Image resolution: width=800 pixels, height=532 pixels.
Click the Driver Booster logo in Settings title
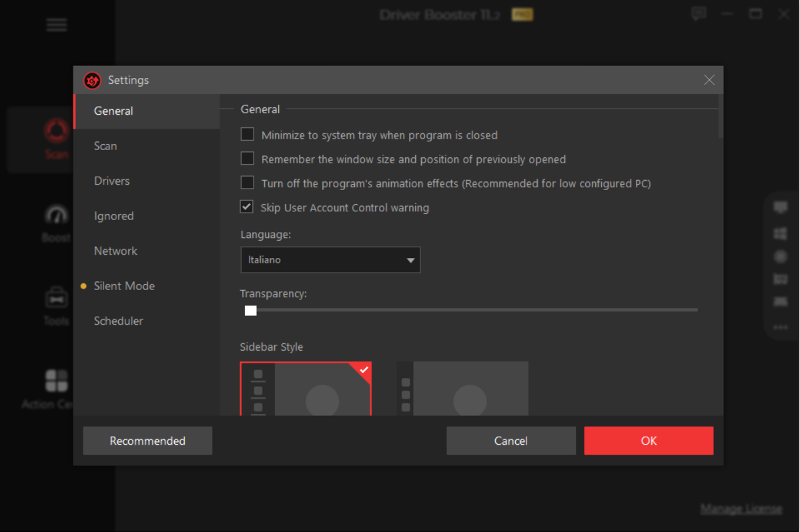click(92, 81)
